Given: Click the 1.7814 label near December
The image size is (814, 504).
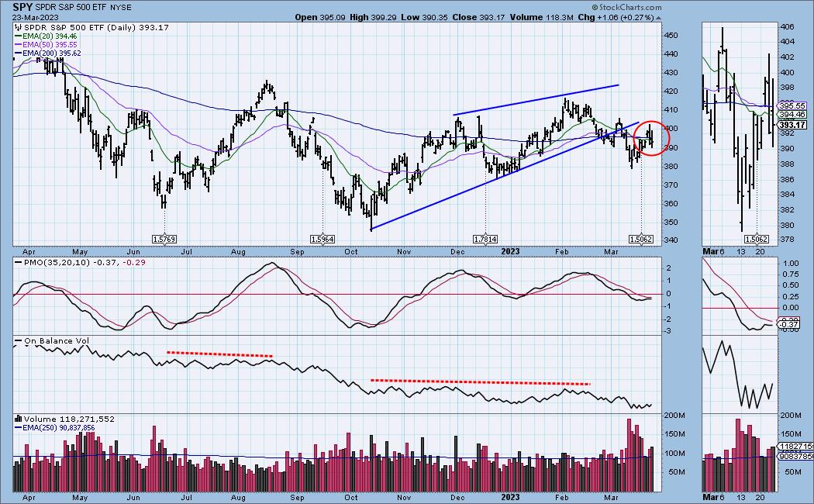Looking at the screenshot, I should (485, 240).
